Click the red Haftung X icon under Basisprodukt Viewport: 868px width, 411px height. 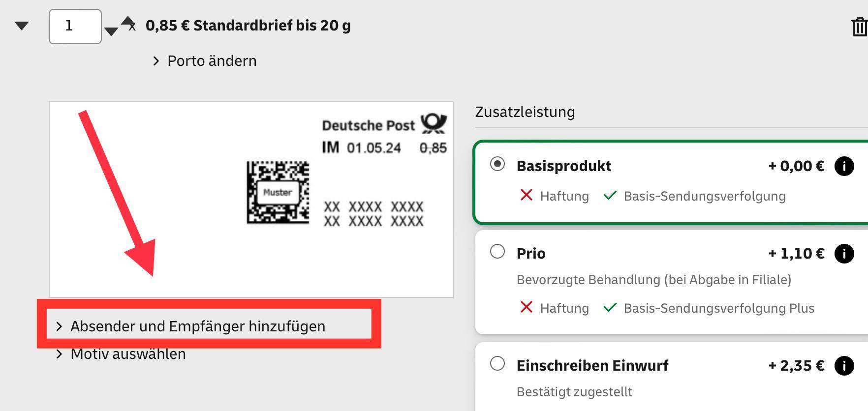click(526, 196)
